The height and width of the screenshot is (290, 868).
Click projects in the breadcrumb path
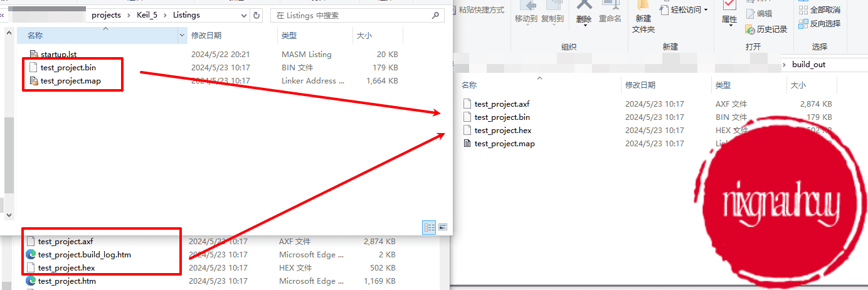[106, 15]
